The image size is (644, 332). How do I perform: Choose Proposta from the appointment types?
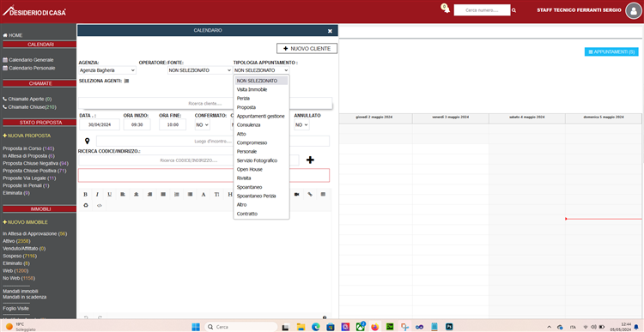pos(246,107)
